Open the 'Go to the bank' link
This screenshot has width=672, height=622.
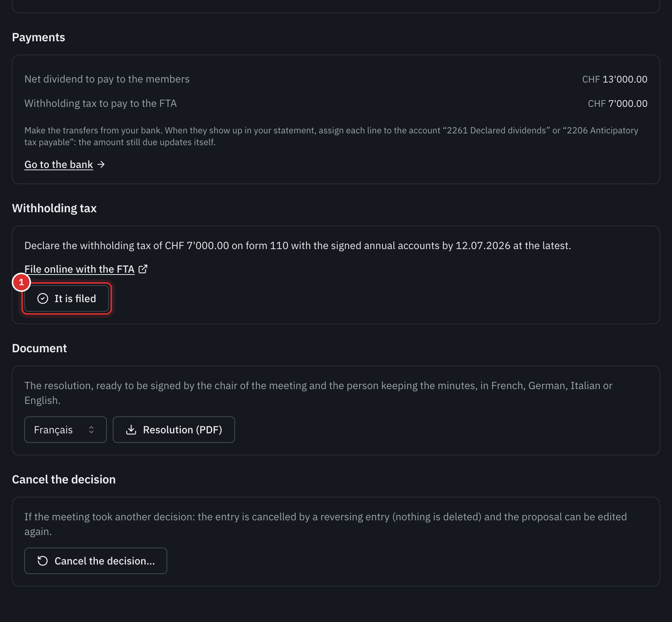[59, 164]
